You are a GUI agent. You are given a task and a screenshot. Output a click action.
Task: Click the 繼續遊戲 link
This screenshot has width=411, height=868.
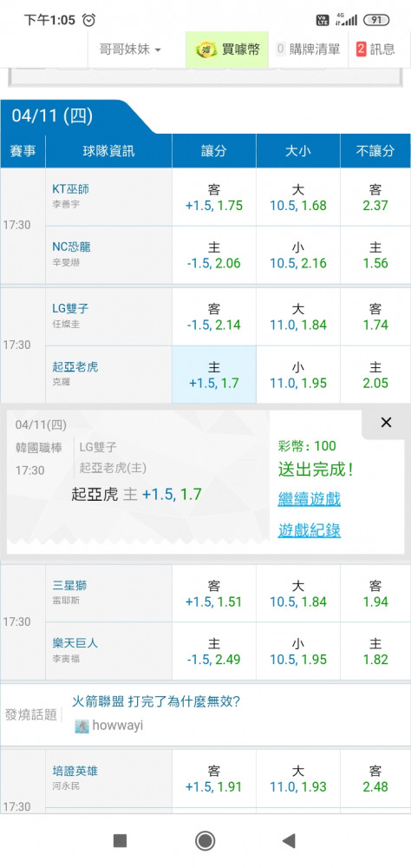point(310,499)
